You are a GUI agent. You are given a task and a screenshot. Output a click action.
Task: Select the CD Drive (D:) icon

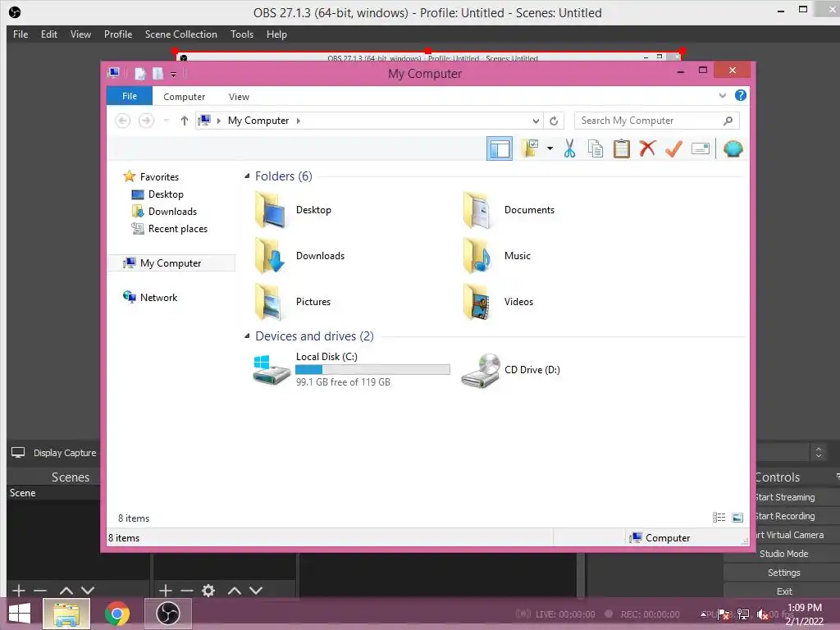[481, 370]
